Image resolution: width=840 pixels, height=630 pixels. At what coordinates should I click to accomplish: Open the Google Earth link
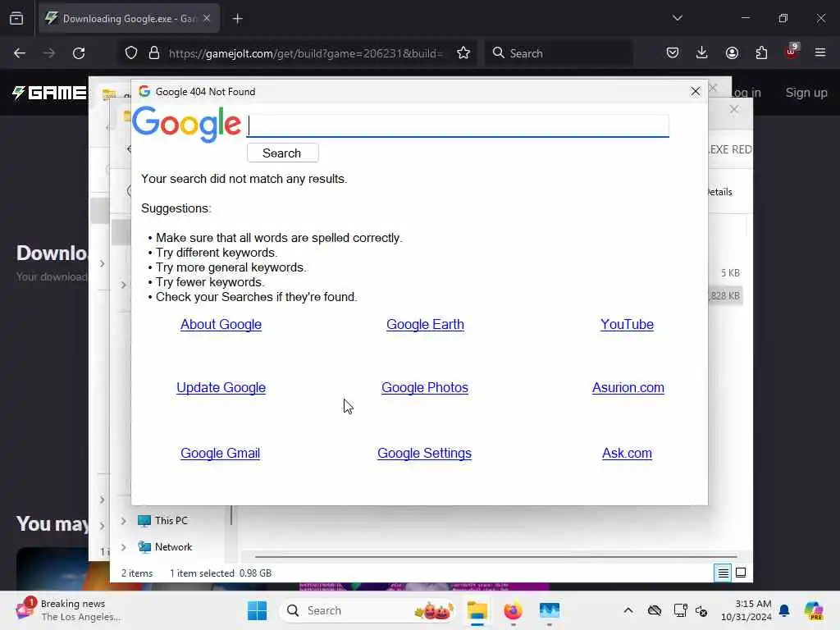point(426,325)
